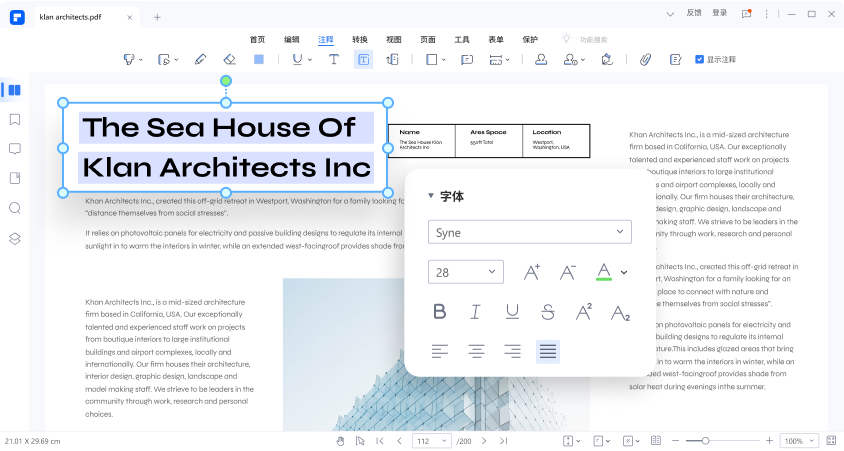This screenshot has width=844, height=451.
Task: Toggle italic formatting in font panel
Action: click(x=475, y=312)
